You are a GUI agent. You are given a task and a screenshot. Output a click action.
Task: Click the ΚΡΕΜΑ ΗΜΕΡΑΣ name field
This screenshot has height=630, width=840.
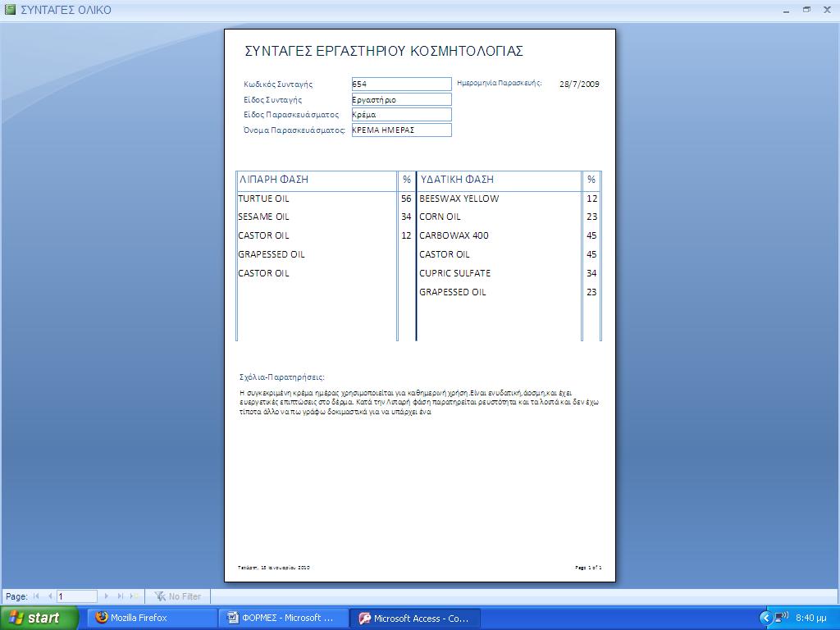click(401, 130)
